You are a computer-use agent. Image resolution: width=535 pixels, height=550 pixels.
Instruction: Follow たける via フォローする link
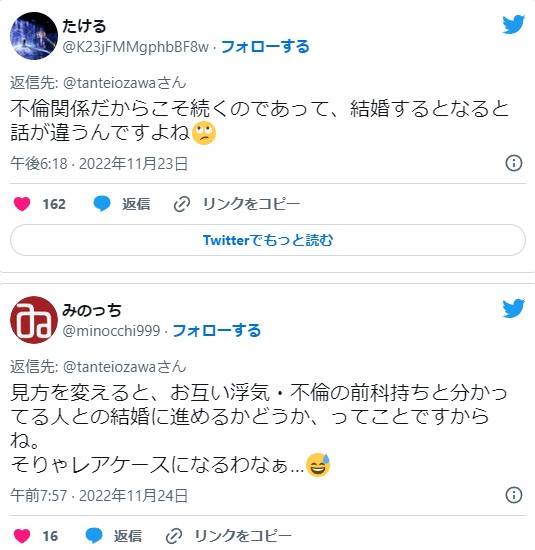(265, 47)
